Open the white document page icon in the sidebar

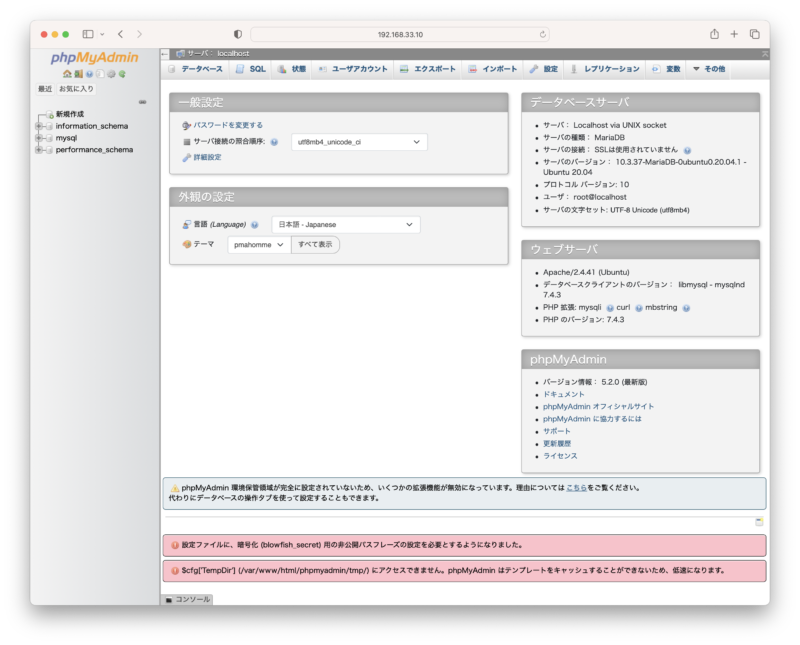(x=100, y=74)
